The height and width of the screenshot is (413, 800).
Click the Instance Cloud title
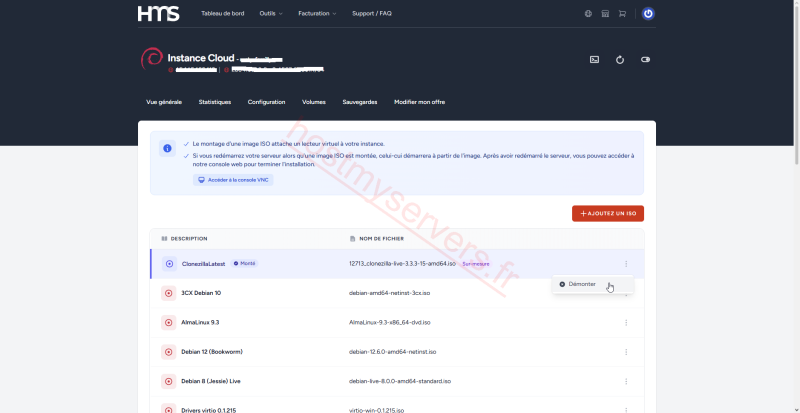click(201, 58)
